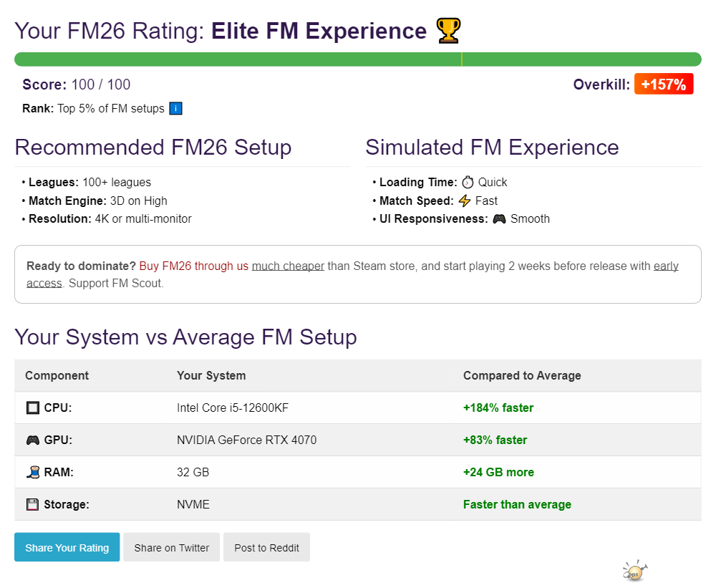Click the orange +157% Overkill badge
Image resolution: width=716 pixels, height=588 pixels.
(x=664, y=85)
